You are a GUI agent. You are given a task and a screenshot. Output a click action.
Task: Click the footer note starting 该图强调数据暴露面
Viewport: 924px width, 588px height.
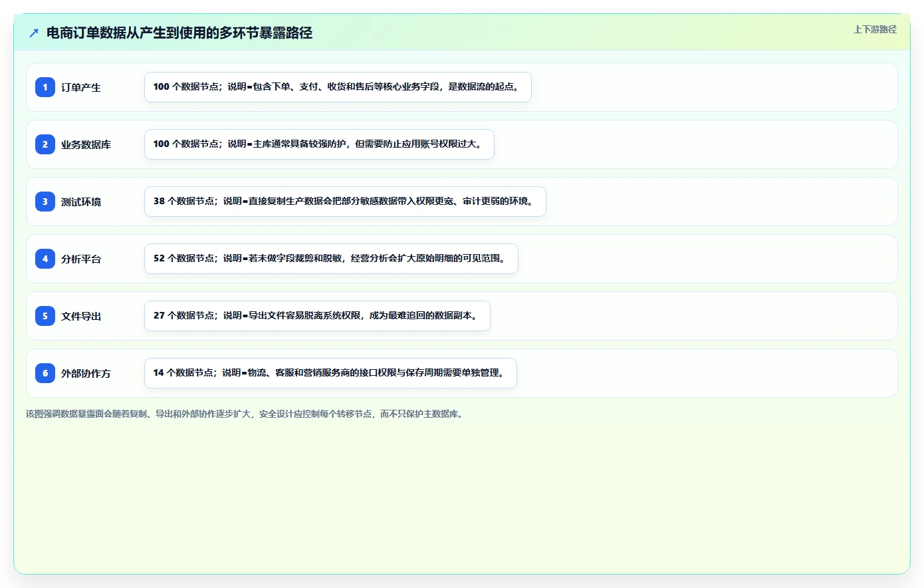(x=246, y=414)
